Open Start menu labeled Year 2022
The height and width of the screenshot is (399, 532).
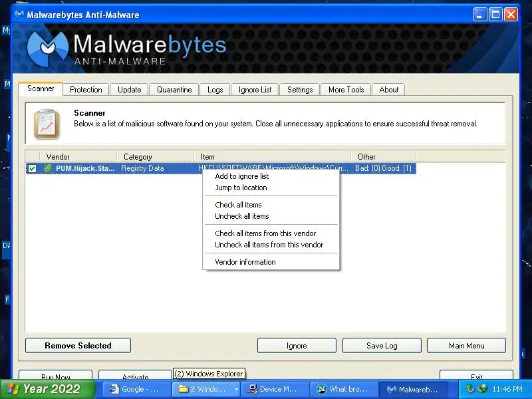[x=47, y=389]
